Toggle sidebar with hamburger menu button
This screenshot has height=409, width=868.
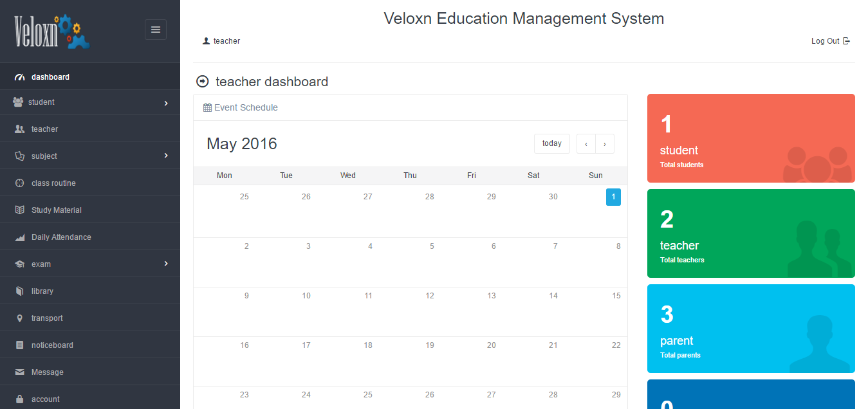pyautogui.click(x=155, y=30)
